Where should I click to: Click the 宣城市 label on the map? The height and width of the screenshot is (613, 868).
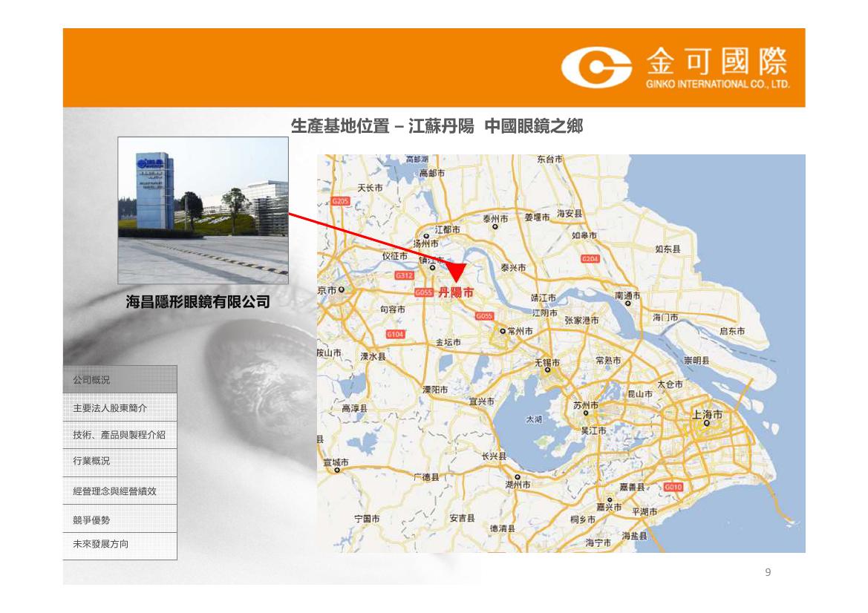pos(336,462)
